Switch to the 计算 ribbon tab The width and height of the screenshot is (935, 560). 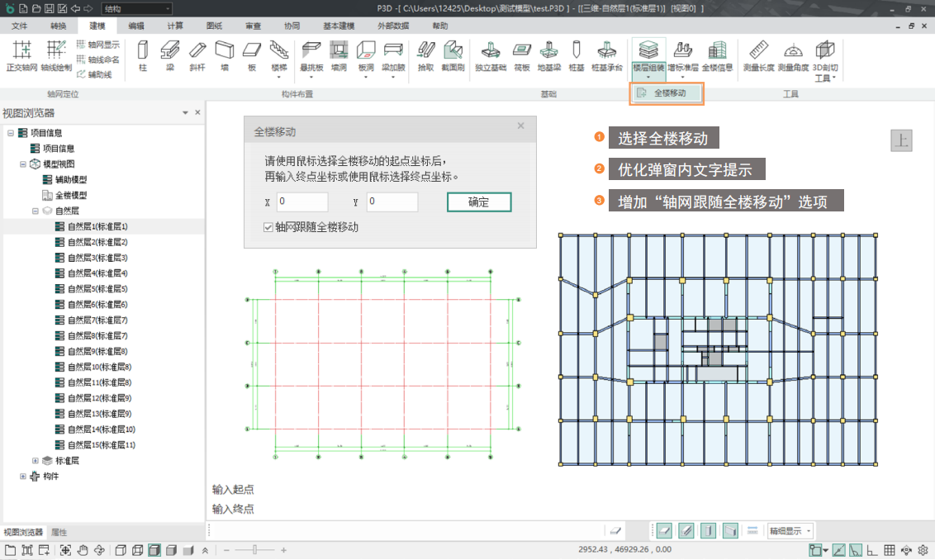coord(175,26)
